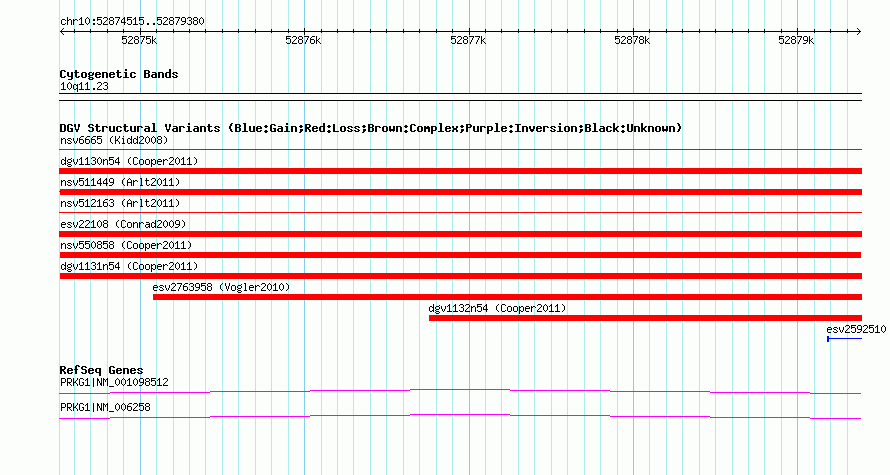
Task: Click the thin nsv512163 red loss line
Action: (460, 213)
